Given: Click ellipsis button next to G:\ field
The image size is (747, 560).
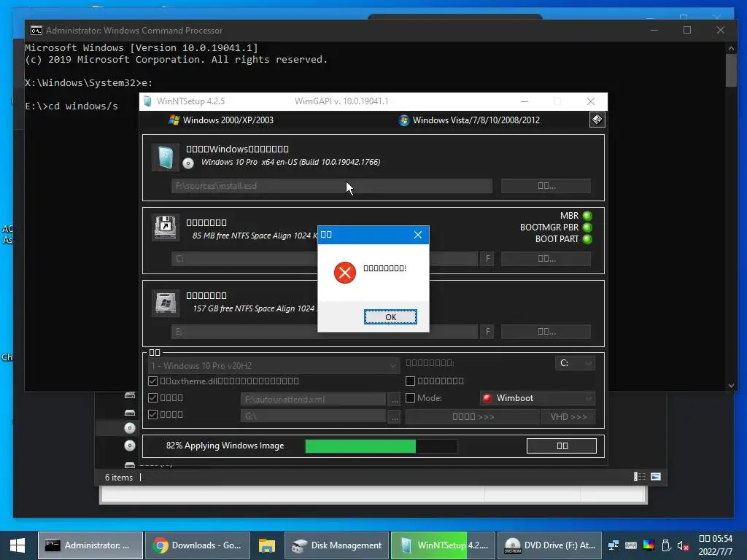Looking at the screenshot, I should click(x=395, y=416).
